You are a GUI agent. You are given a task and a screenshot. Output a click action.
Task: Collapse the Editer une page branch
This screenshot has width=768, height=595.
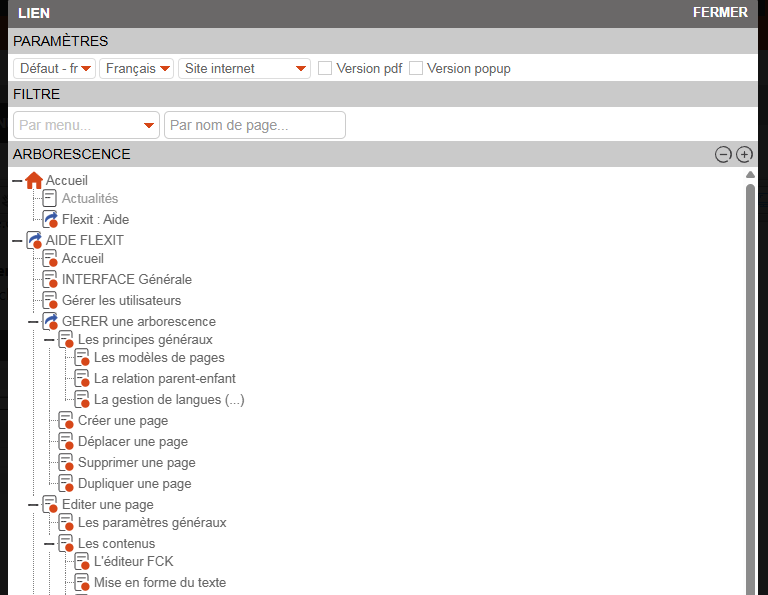pos(33,505)
